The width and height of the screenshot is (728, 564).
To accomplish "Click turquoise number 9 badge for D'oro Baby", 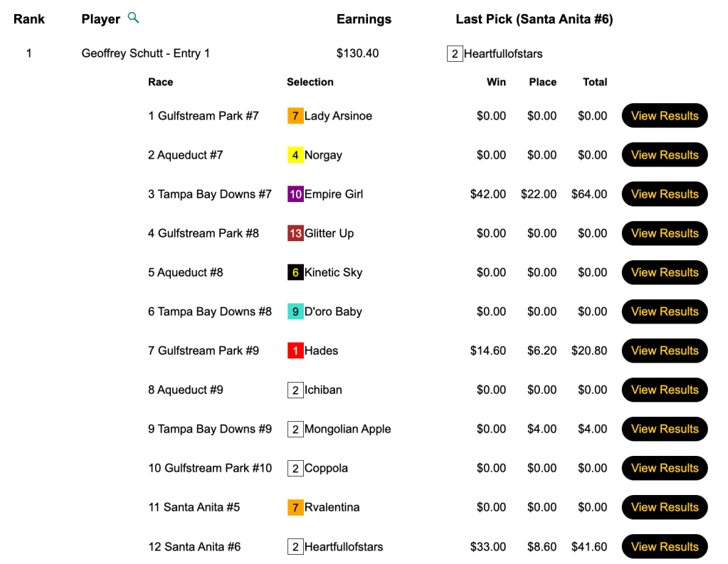I will click(x=295, y=312).
